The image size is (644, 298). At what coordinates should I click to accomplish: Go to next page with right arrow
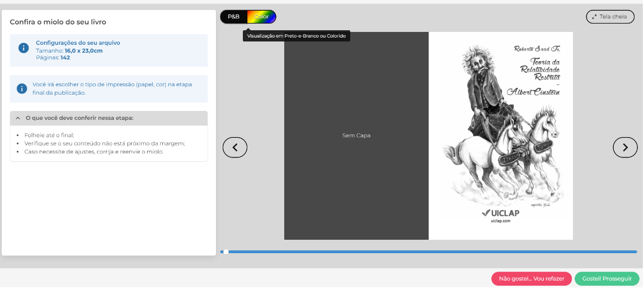(x=625, y=147)
